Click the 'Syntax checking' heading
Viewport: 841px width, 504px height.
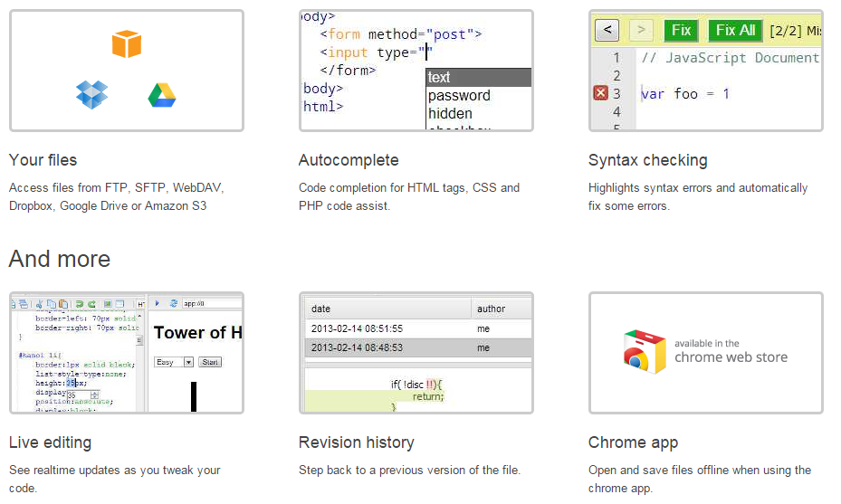click(648, 160)
